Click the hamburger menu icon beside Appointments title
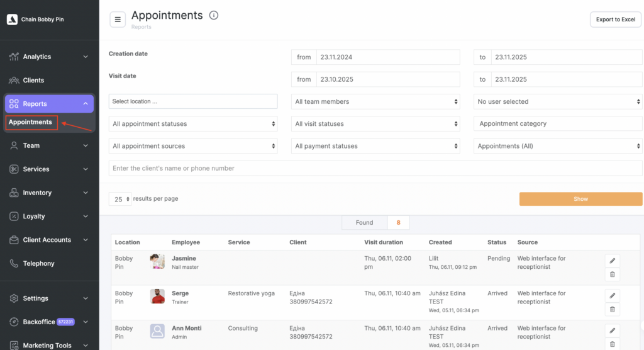The image size is (644, 350). pos(118,20)
